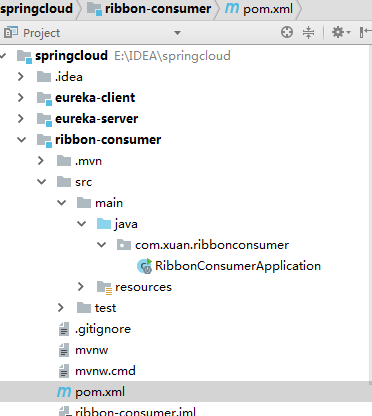Select the src folder label
Screen dimensions: 372x416
coord(83,182)
